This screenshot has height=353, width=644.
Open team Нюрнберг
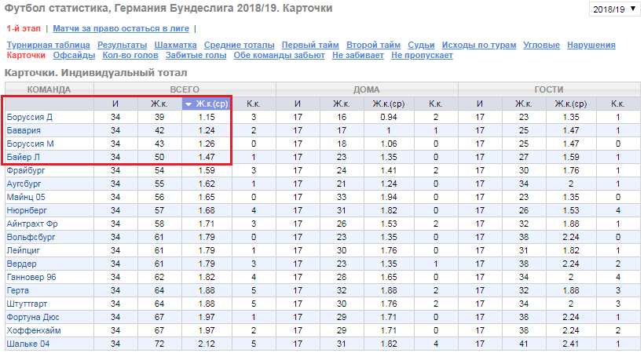point(27,210)
